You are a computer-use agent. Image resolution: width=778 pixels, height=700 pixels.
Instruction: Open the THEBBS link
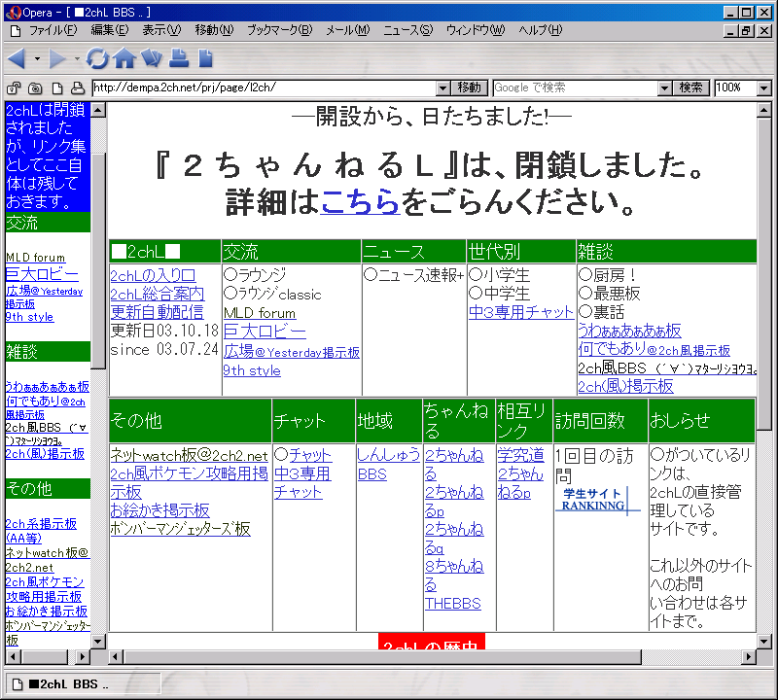click(x=453, y=604)
